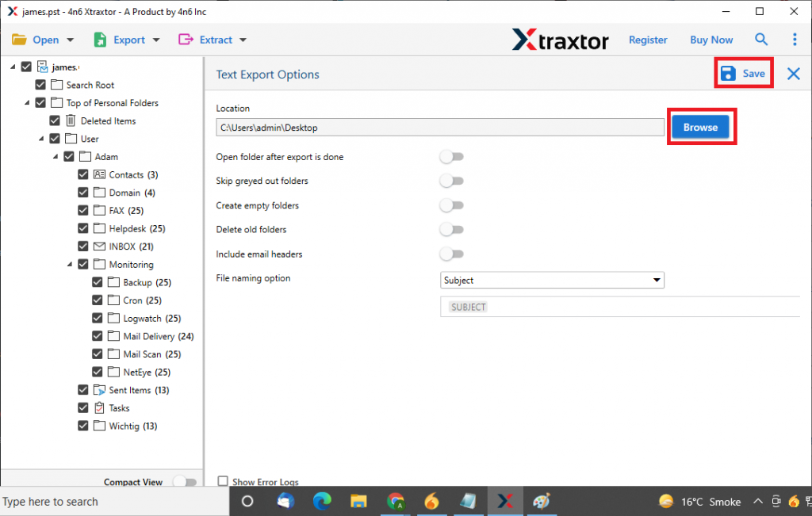
Task: Uncheck the Helpdesk folder checkbox
Action: click(83, 228)
